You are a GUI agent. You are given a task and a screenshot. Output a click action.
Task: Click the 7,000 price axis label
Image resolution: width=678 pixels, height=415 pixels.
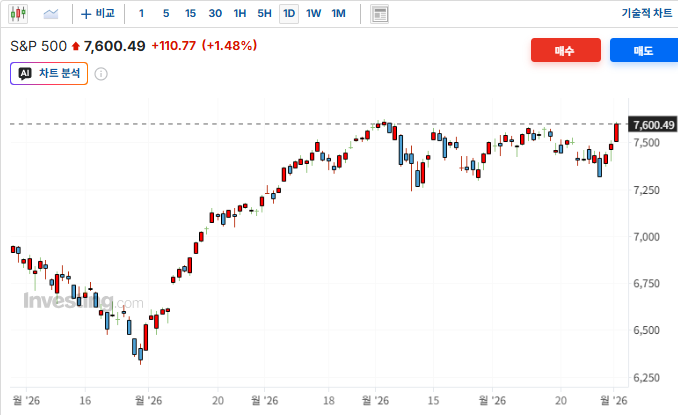[646, 237]
